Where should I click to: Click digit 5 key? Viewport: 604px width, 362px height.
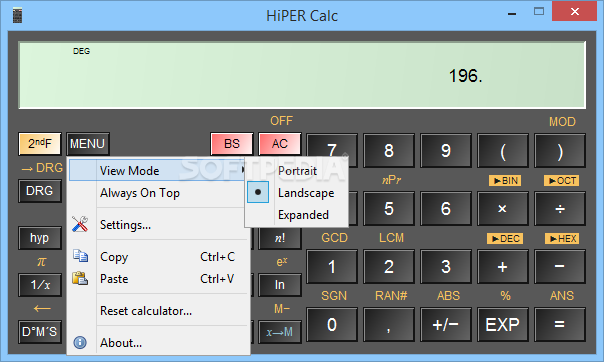pos(389,208)
